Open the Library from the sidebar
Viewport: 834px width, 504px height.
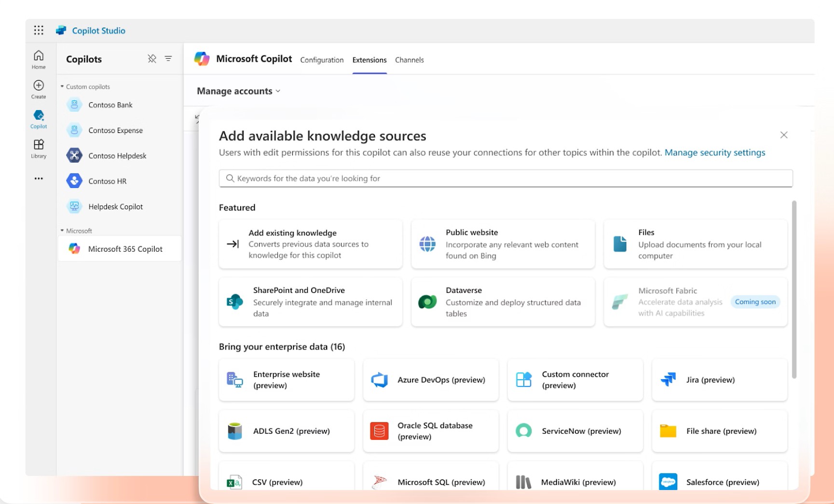(x=38, y=148)
